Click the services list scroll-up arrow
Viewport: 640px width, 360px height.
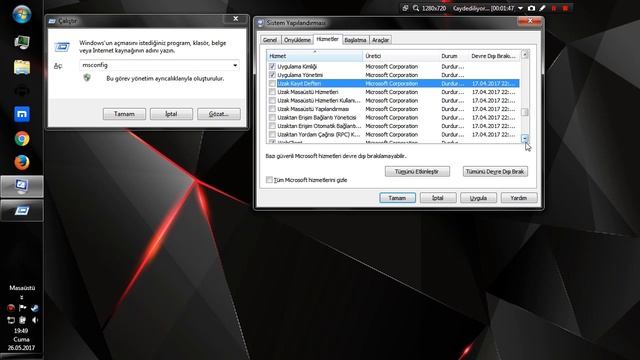coord(525,55)
